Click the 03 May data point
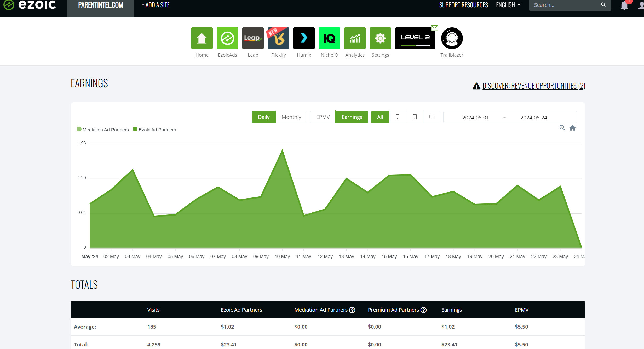The width and height of the screenshot is (644, 349). 133,170
